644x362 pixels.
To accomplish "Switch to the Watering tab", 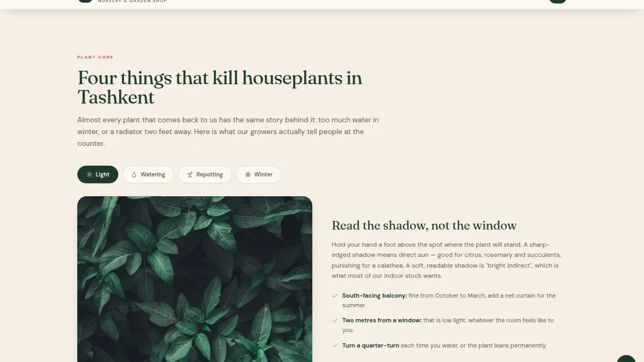I will 148,174.
